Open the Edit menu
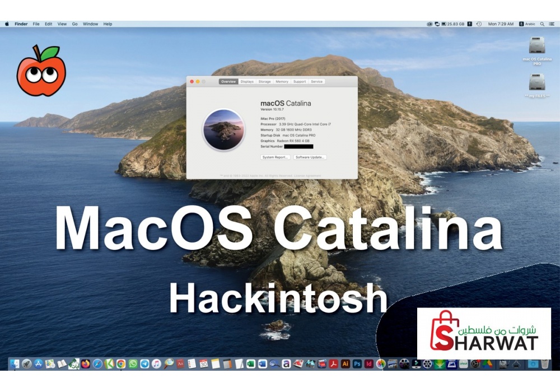Viewport: 560px width, 392px height. point(49,24)
